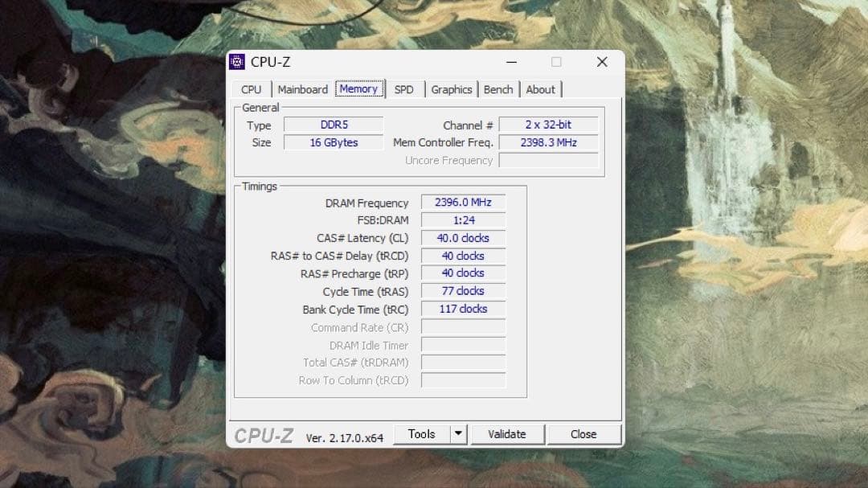Screen dimensions: 868x488
Task: Click the CPU-Z app icon in title bar
Action: (x=237, y=61)
